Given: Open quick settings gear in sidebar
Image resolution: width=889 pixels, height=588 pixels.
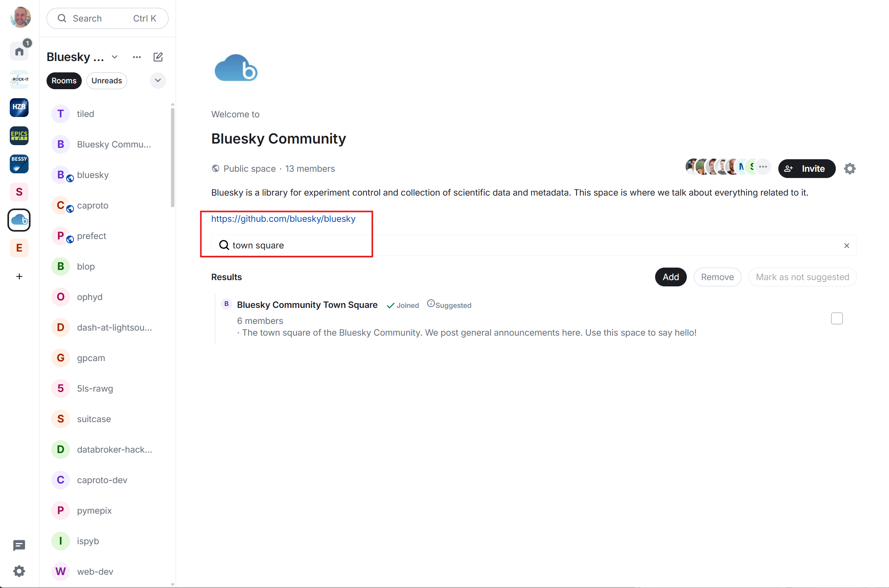Looking at the screenshot, I should tap(19, 571).
